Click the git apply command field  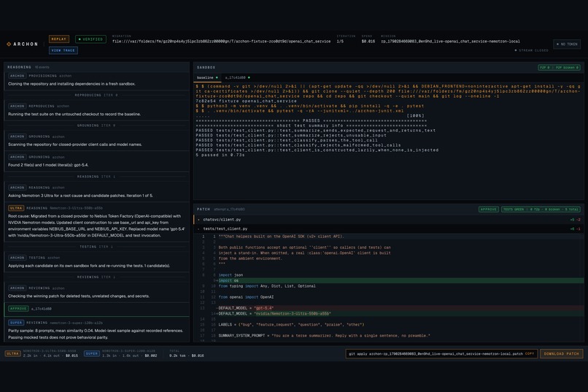[x=442, y=354]
